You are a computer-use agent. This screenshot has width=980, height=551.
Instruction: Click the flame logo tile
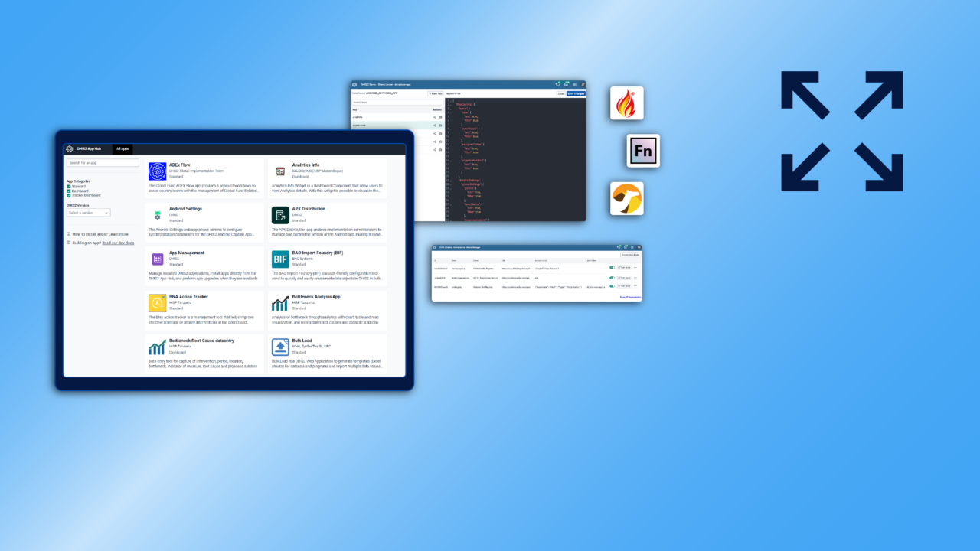(x=627, y=103)
